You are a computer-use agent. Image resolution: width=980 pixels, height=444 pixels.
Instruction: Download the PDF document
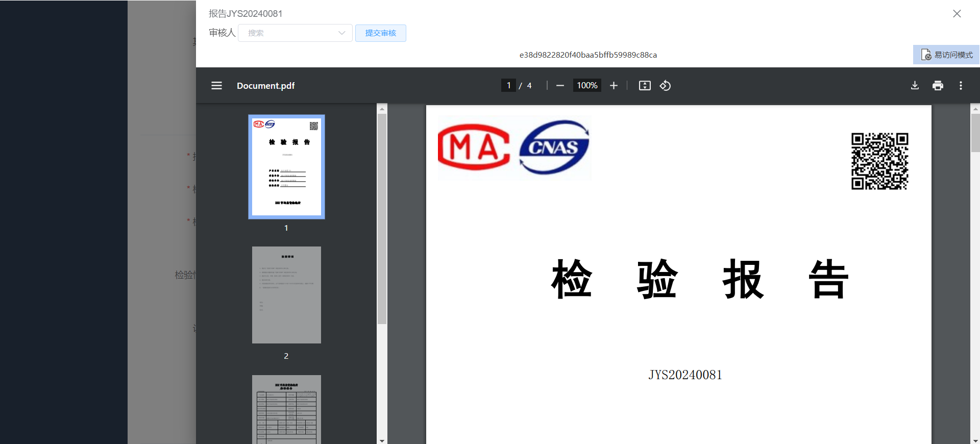915,86
